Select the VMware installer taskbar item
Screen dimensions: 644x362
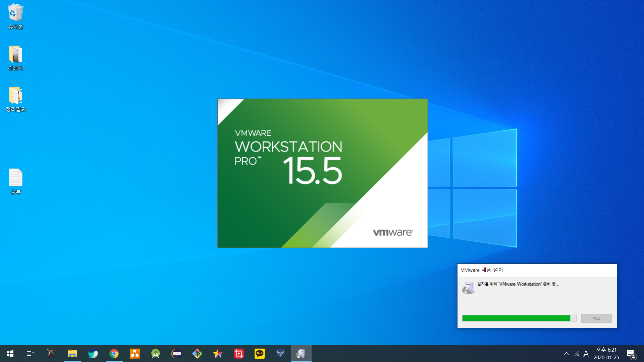(x=301, y=354)
